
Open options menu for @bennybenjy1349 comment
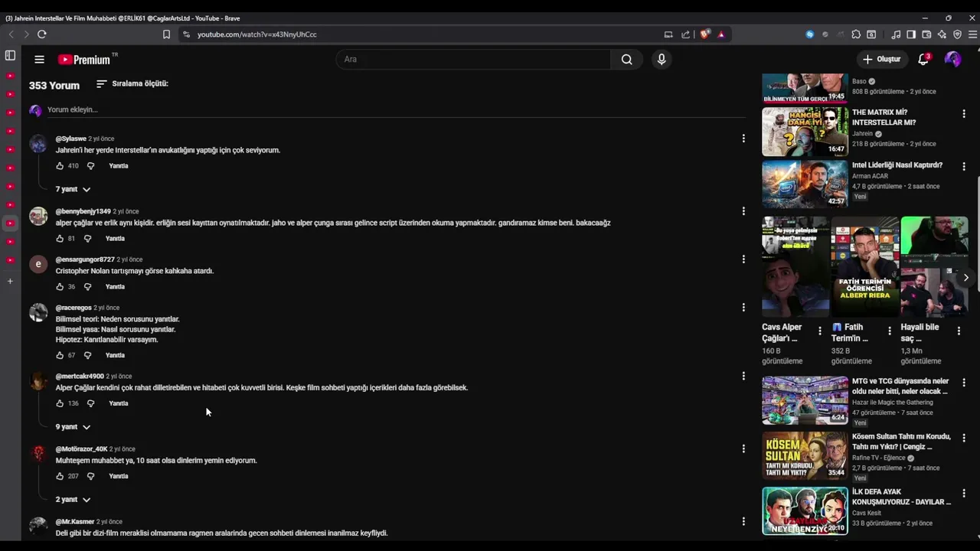(743, 211)
